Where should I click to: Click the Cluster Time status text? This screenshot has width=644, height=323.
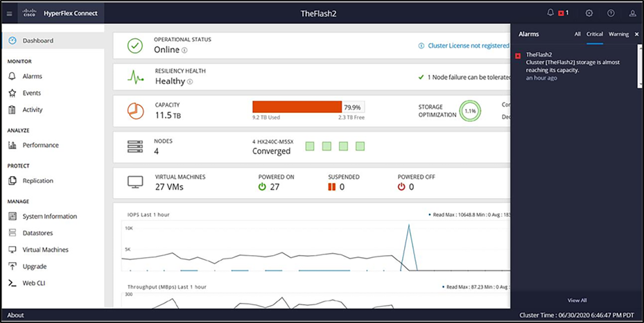(x=577, y=315)
